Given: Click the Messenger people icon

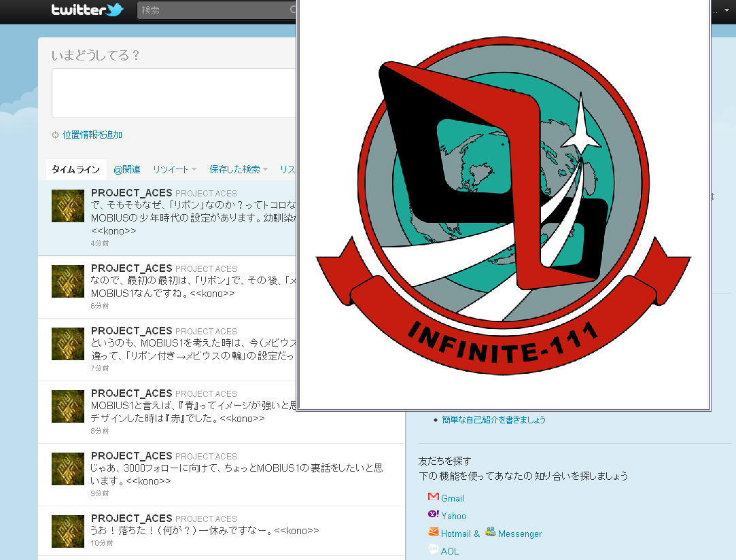Looking at the screenshot, I should coord(491,532).
